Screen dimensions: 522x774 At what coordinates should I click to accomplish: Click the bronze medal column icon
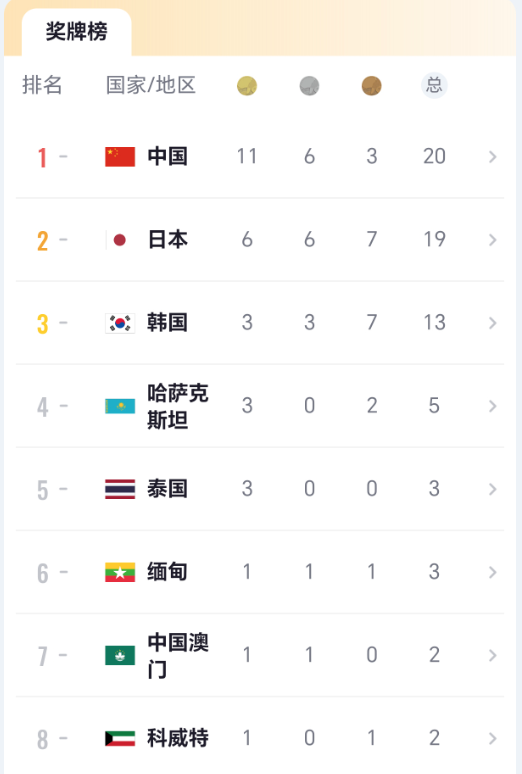click(x=371, y=86)
